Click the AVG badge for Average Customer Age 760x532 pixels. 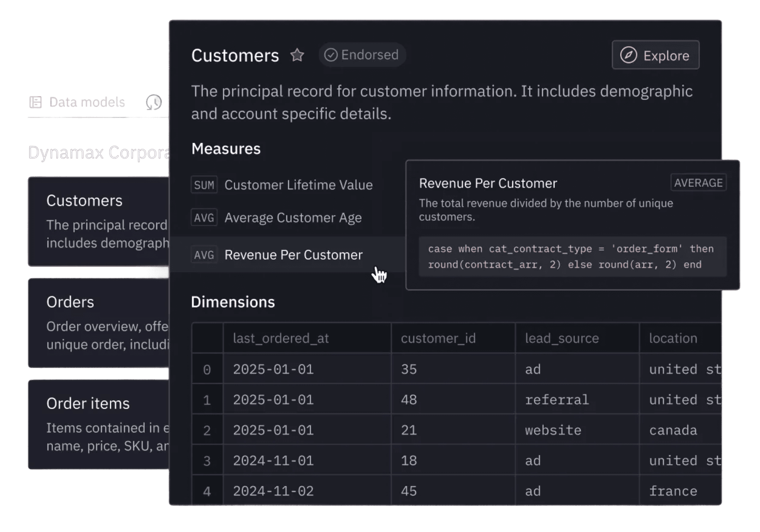pyautogui.click(x=204, y=218)
